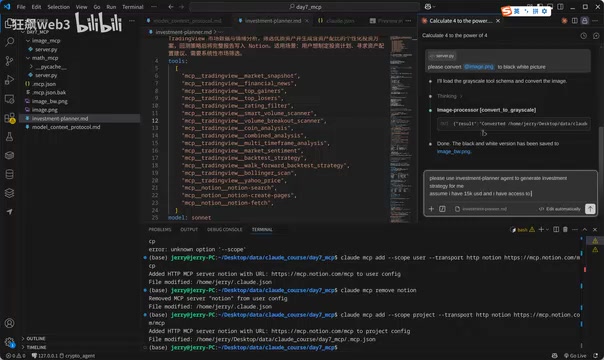Close the Calculate 4 to the power tab
The image size is (604, 360).
tap(498, 21)
